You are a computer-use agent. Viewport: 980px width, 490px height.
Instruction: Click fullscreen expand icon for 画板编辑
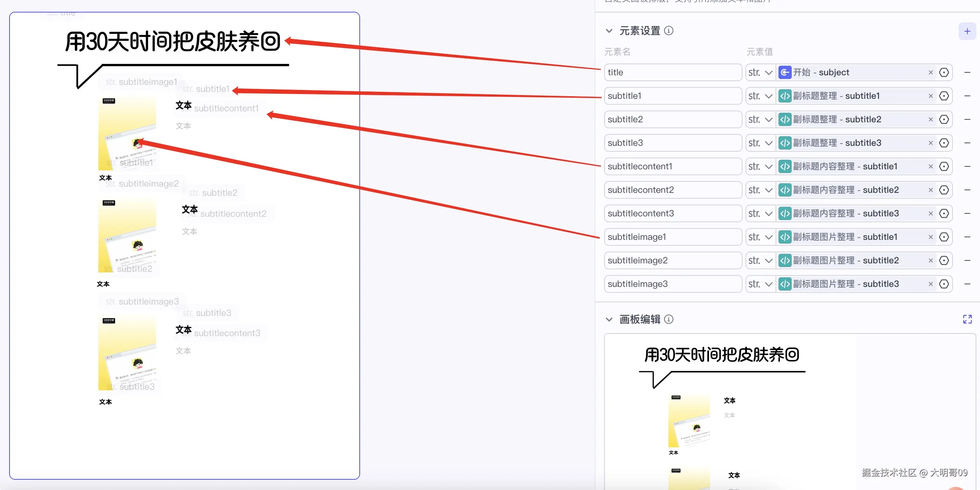tap(967, 319)
